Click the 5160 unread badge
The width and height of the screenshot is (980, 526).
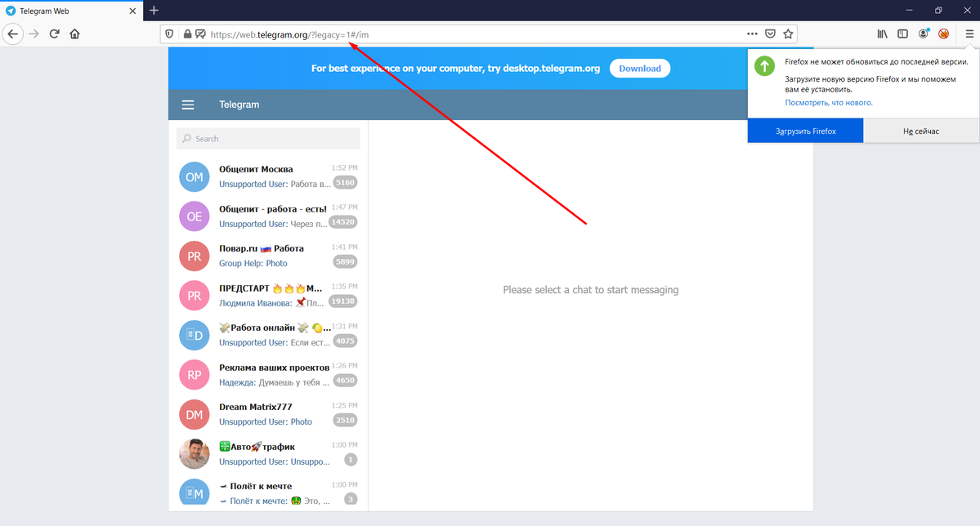(x=345, y=182)
